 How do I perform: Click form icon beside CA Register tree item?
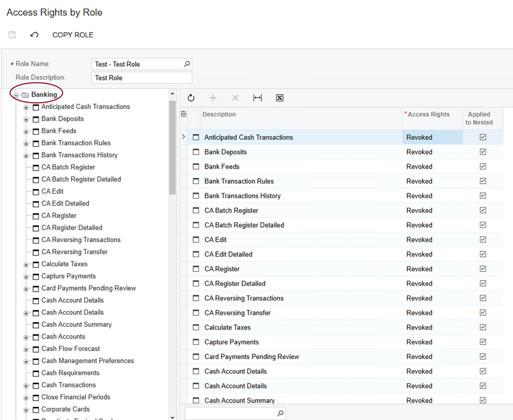(36, 216)
